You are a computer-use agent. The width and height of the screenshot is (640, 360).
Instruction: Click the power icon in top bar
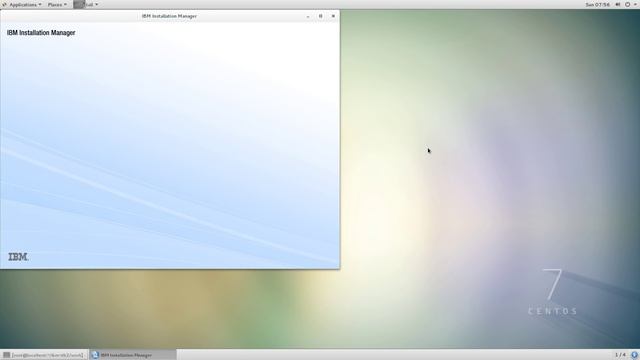(627, 4)
